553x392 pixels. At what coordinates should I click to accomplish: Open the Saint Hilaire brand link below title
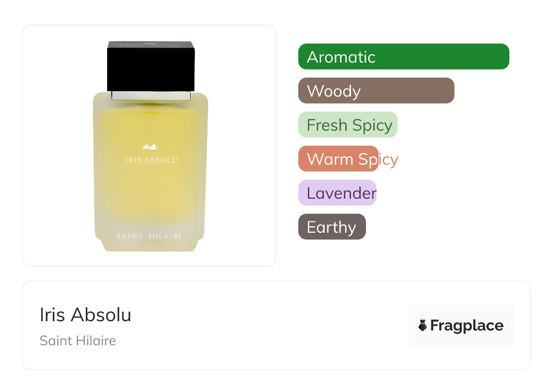(78, 341)
